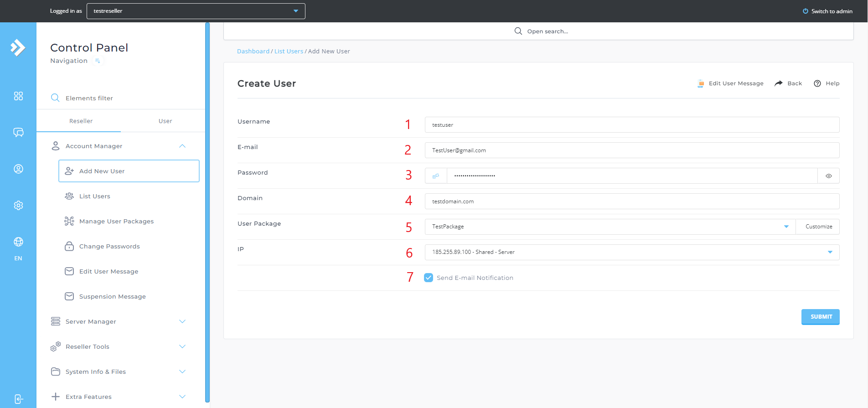Open the dashboard grid icon in sidebar

[18, 96]
